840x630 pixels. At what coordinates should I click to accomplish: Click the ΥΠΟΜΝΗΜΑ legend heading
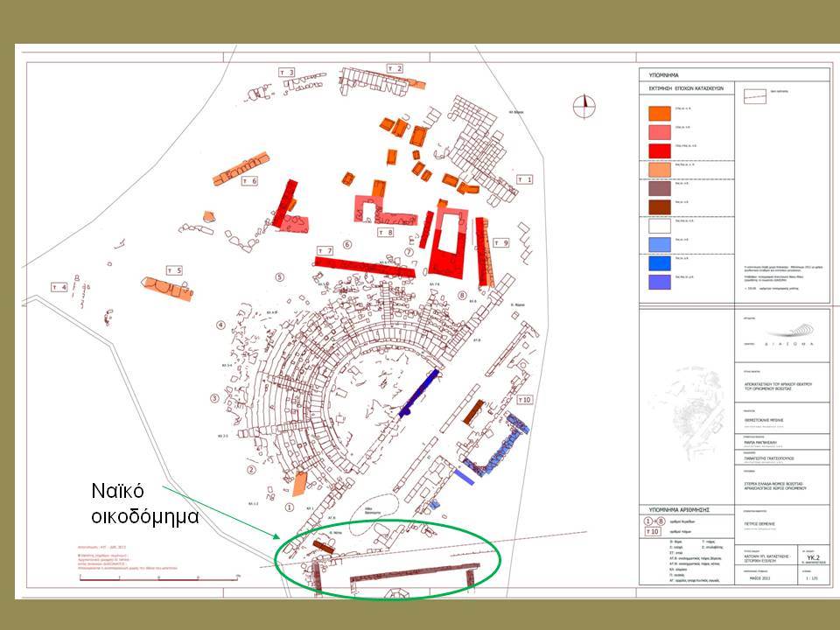point(663,75)
